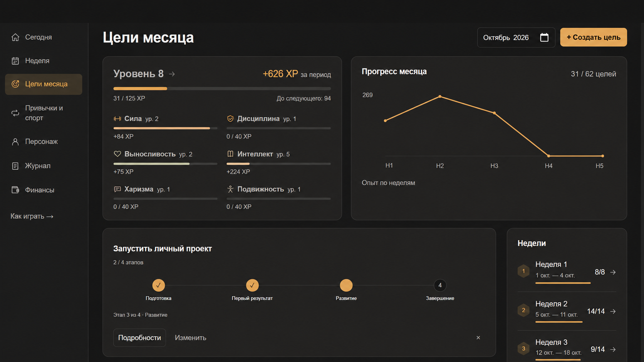Select the Завершение stage number 4
Screen dimensions: 644x362
click(x=440, y=285)
